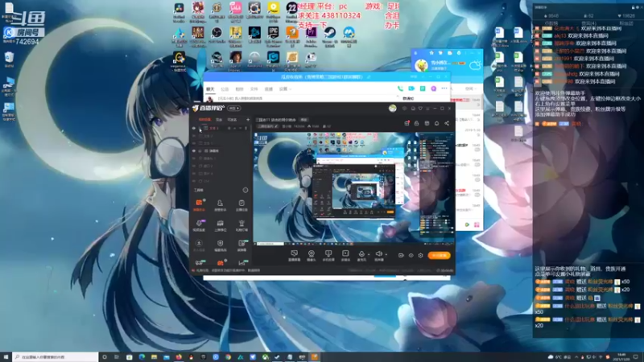The height and width of the screenshot is (362, 644).
Task: Click the share icon above preview
Action: click(x=447, y=123)
